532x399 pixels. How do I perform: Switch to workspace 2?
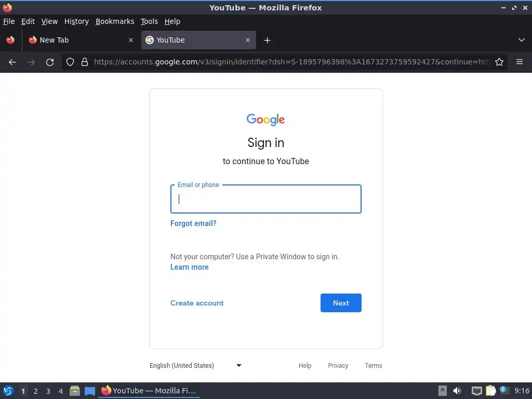tap(36, 391)
